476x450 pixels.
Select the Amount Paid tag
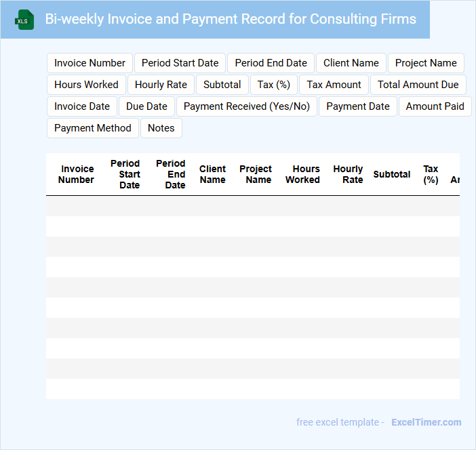(x=435, y=106)
